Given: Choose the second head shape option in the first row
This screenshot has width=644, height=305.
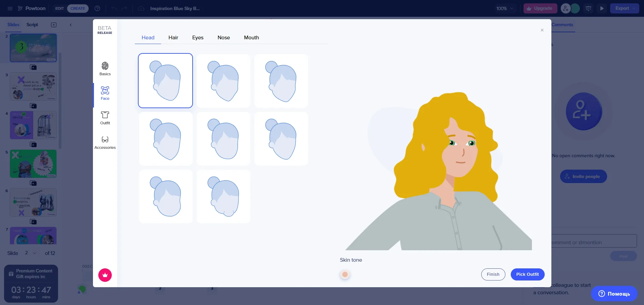Looking at the screenshot, I should click(224, 81).
